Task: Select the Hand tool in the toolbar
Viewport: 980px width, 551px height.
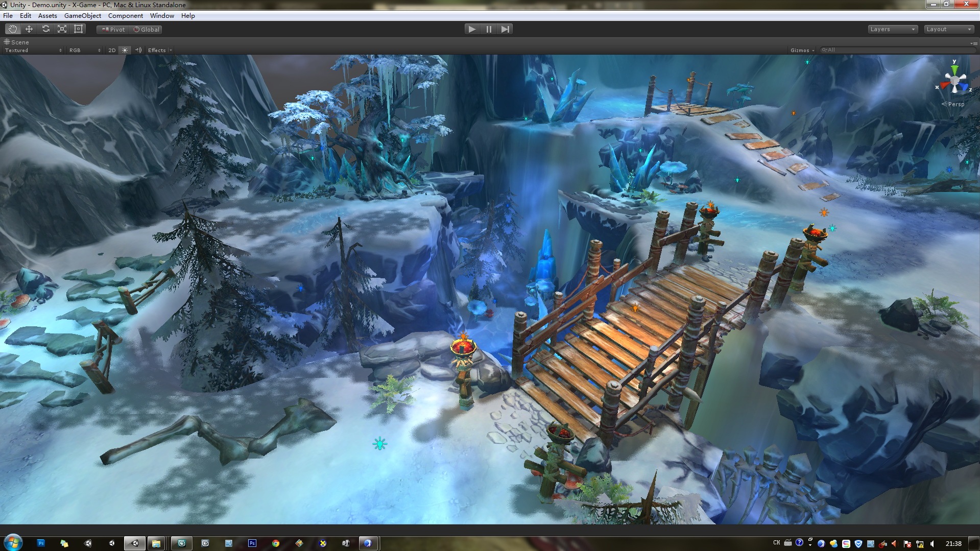Action: click(x=13, y=29)
